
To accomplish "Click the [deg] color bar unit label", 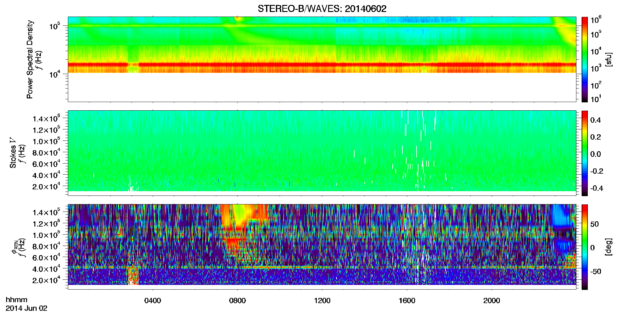I will [x=609, y=247].
